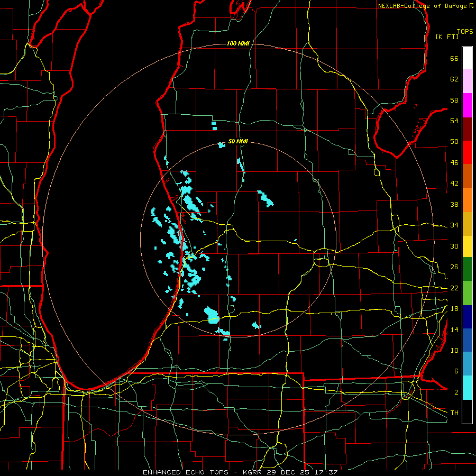Click the legend value 58

click(454, 100)
